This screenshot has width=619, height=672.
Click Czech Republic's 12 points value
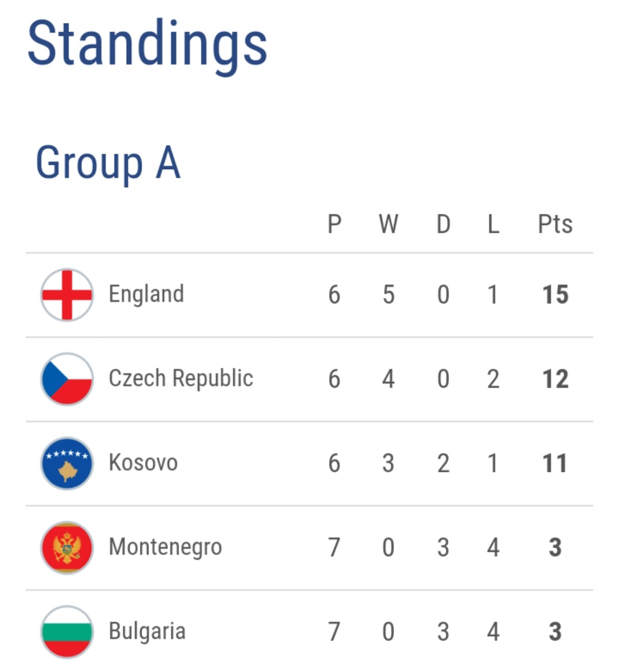click(555, 379)
